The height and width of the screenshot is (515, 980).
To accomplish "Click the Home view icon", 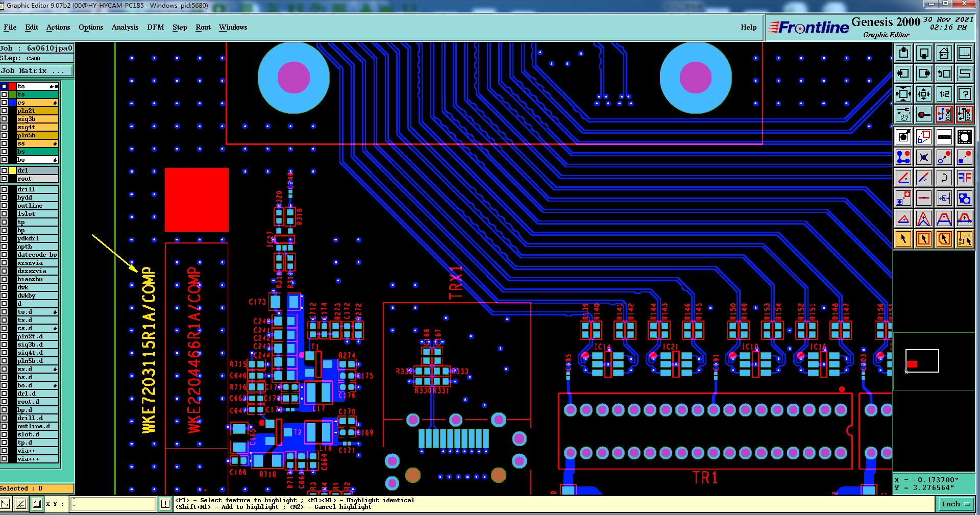I will [944, 53].
